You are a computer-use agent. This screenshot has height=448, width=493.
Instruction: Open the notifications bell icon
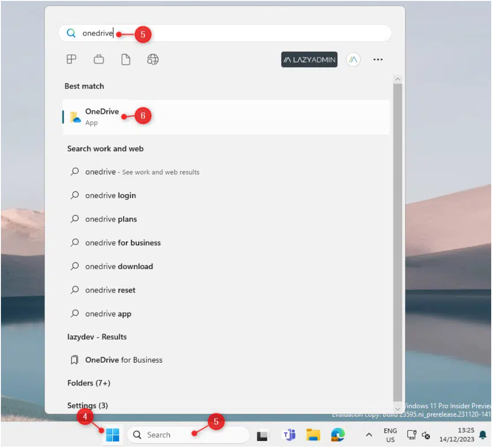pos(483,435)
